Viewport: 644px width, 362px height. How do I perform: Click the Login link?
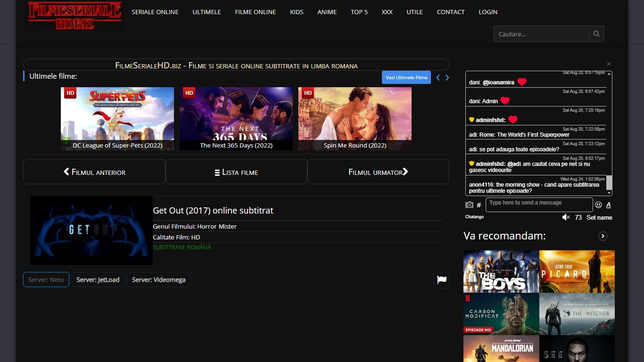pos(488,12)
